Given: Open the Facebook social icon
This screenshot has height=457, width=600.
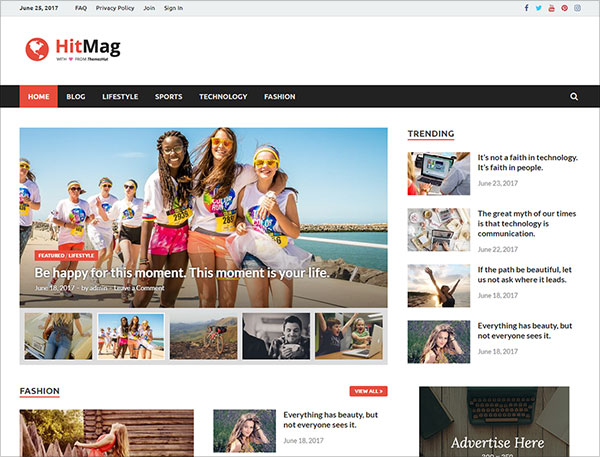Looking at the screenshot, I should [527, 8].
